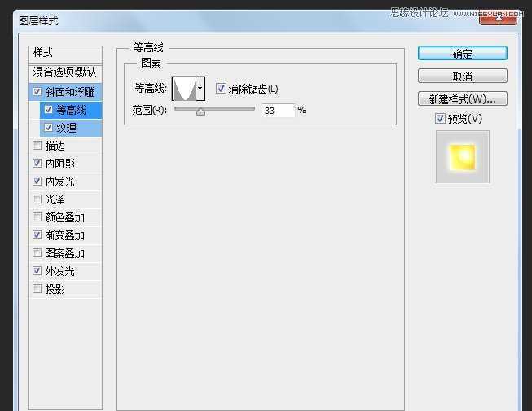Select the 内阴影 style row
This screenshot has height=411, width=532.
tap(65, 164)
